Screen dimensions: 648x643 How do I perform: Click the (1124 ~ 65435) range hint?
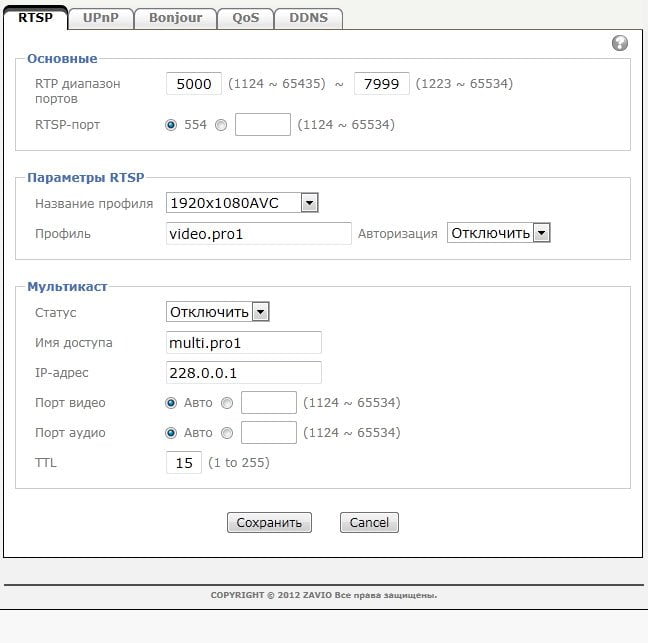pos(276,84)
